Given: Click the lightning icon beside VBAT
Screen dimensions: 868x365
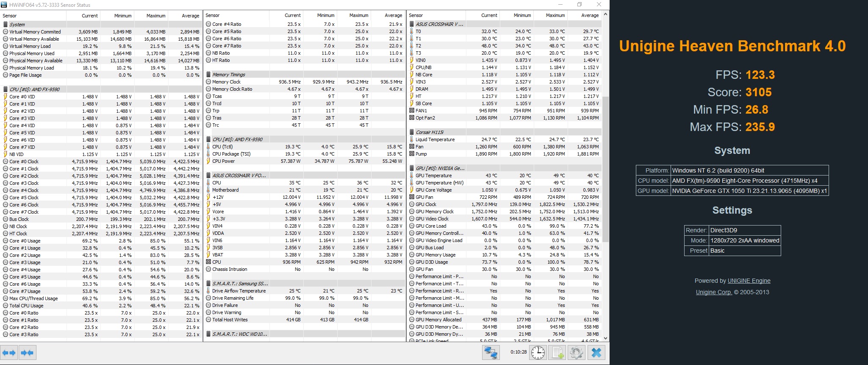Looking at the screenshot, I should 208,255.
